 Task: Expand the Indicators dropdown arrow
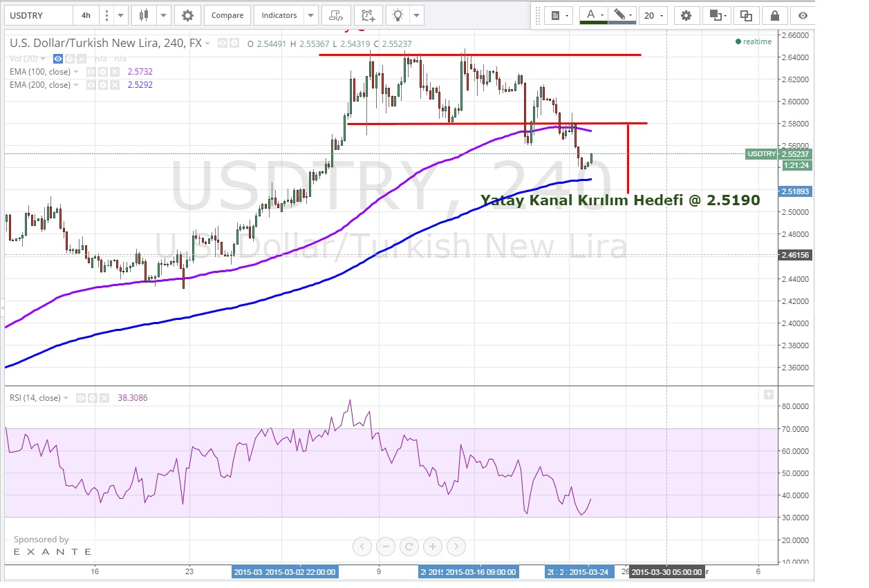pyautogui.click(x=310, y=15)
